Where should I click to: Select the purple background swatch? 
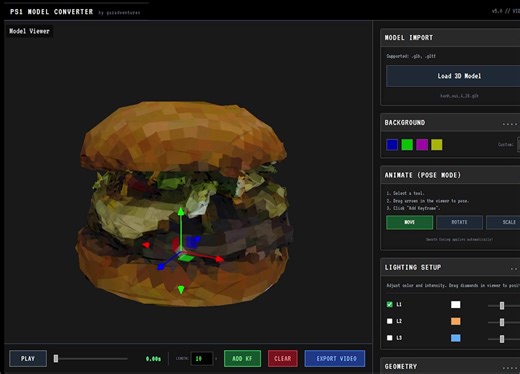[x=422, y=145]
